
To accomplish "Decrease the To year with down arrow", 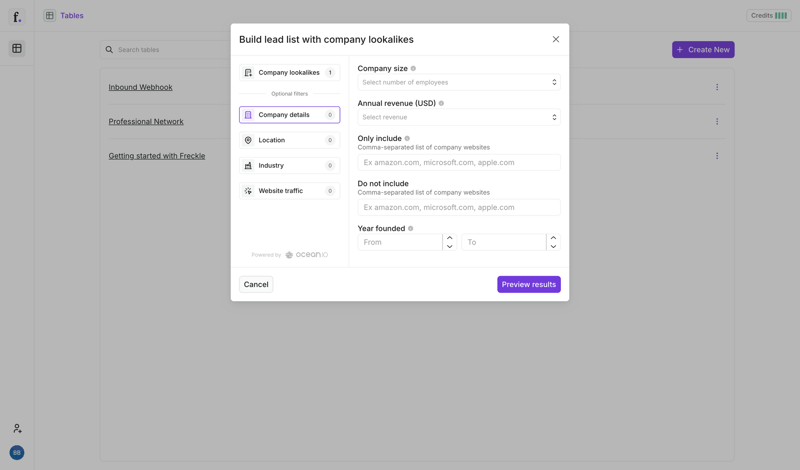I will 553,246.
